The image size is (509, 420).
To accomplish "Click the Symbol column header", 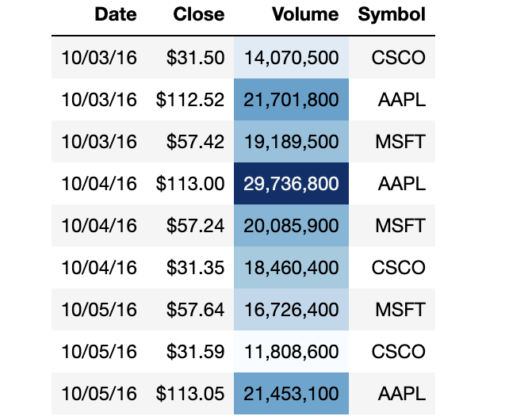I will (x=392, y=15).
